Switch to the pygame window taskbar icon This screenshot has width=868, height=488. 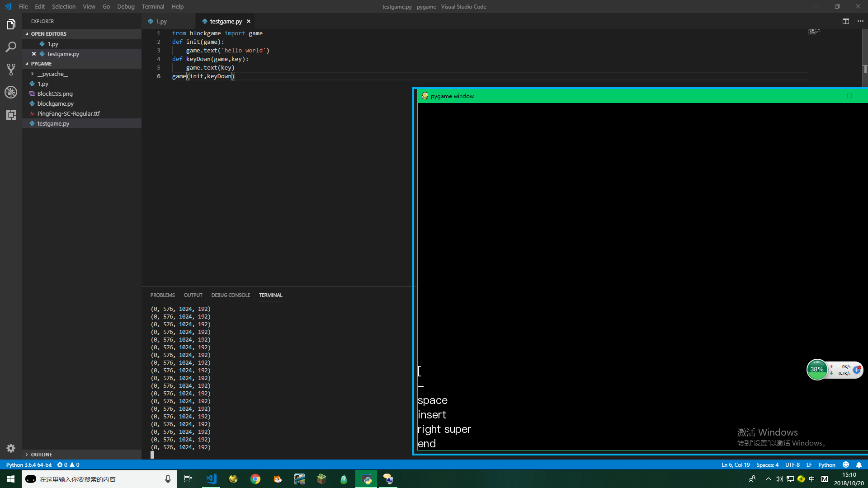pos(366,479)
